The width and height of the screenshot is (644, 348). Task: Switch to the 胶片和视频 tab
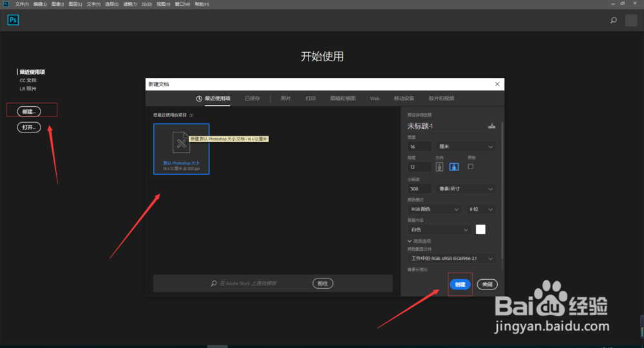click(x=442, y=98)
